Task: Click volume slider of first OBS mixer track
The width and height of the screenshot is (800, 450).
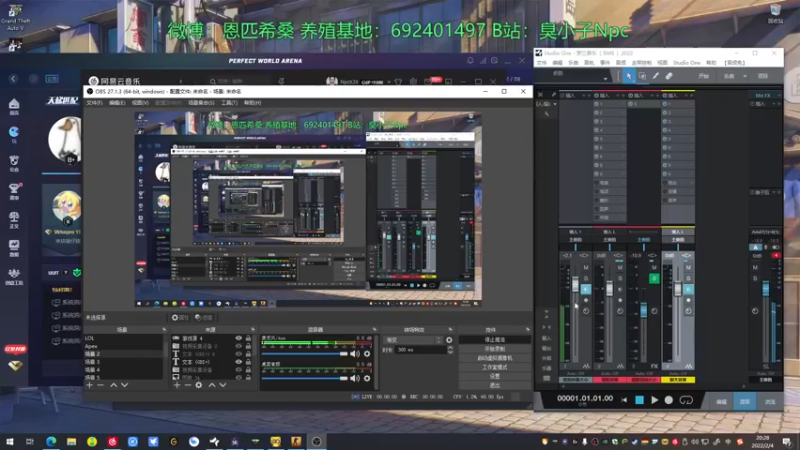Action: [x=305, y=354]
